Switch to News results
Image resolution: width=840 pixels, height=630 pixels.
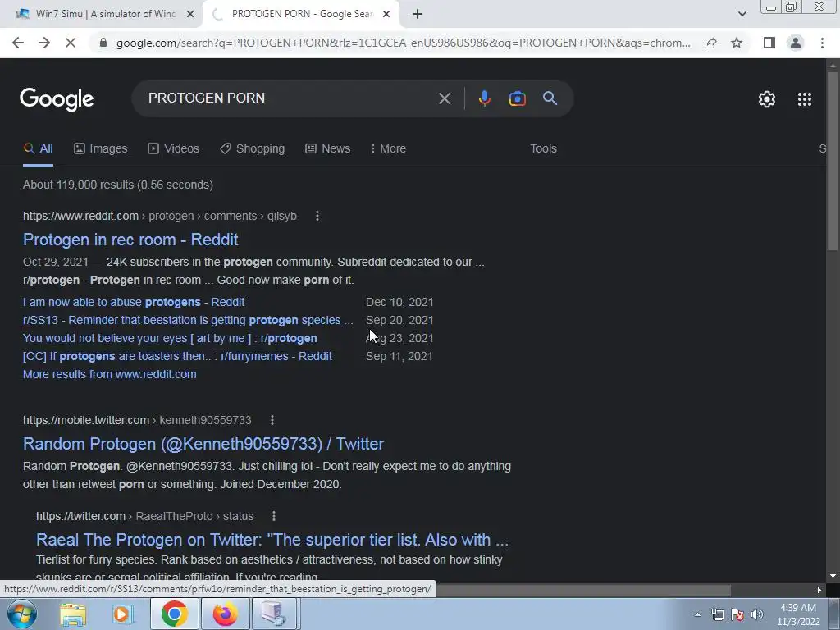327,149
